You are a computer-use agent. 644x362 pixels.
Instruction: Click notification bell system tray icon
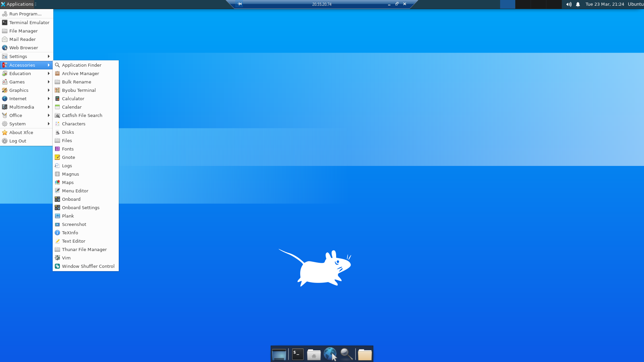578,4
